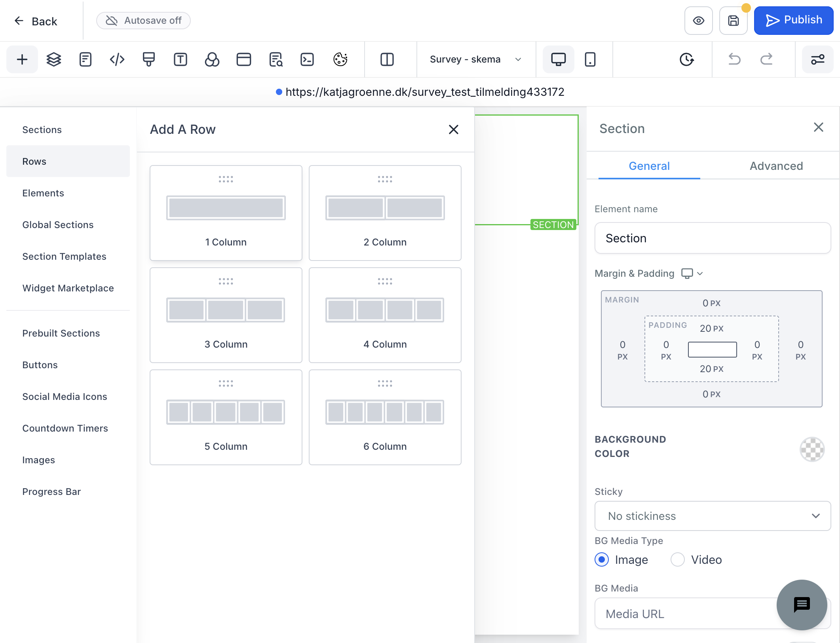Screen dimensions: 840x643
Task: Expand Margin & Padding device selector
Action: pyautogui.click(x=692, y=273)
